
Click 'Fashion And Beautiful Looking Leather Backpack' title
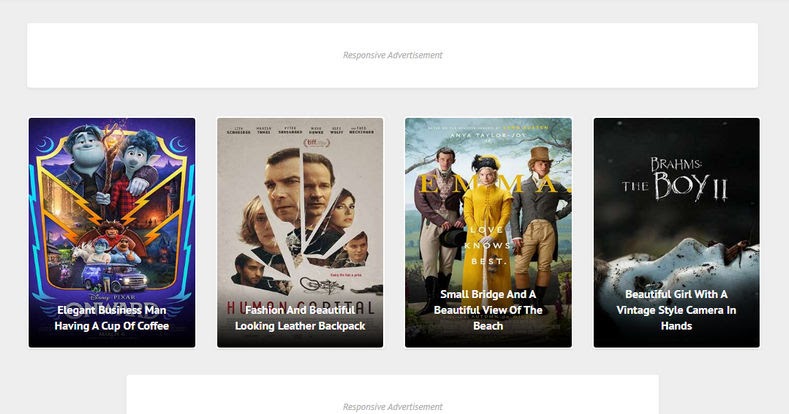point(300,318)
